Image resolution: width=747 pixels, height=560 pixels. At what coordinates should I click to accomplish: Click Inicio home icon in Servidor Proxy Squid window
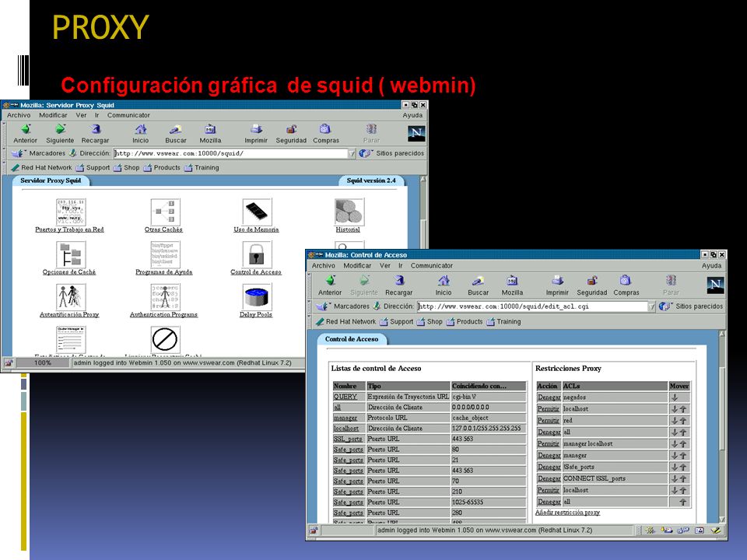tap(141, 129)
